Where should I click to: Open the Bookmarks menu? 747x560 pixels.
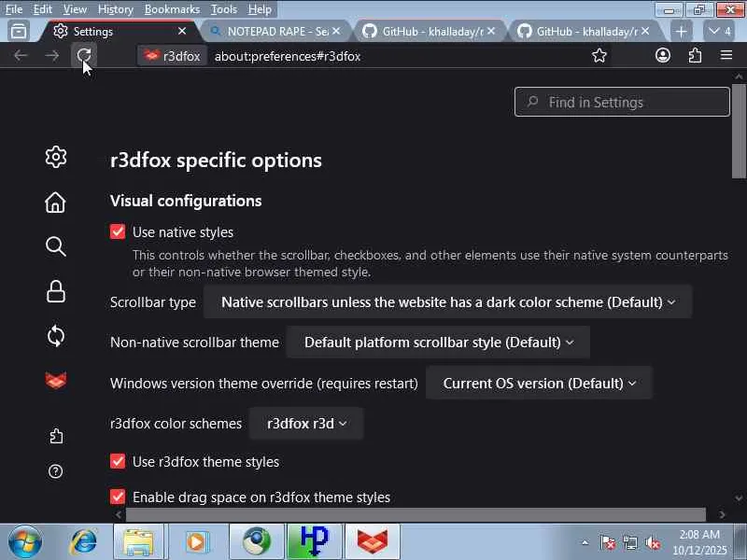172,9
